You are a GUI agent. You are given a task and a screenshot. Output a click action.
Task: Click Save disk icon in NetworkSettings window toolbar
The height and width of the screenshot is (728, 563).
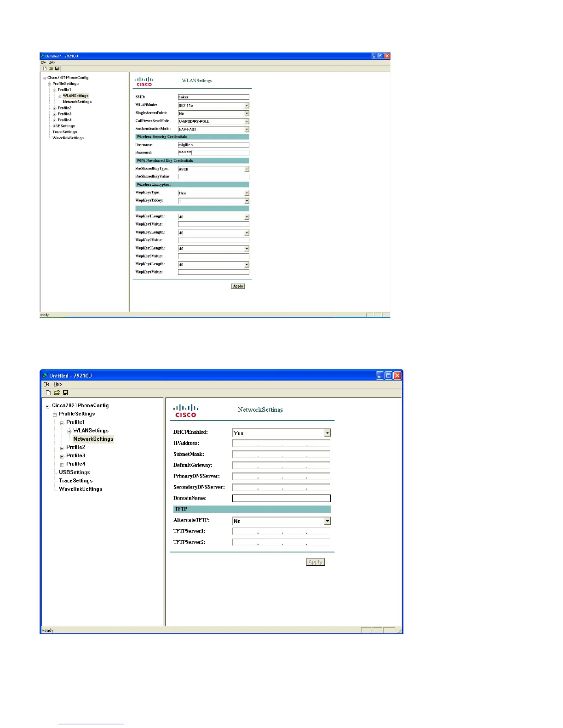click(x=66, y=393)
